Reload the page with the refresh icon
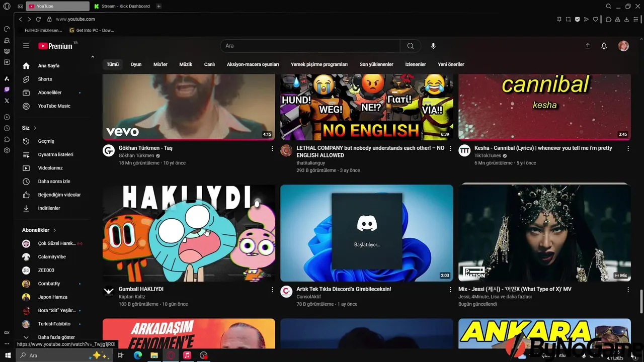The height and width of the screenshot is (362, 644). [x=38, y=19]
